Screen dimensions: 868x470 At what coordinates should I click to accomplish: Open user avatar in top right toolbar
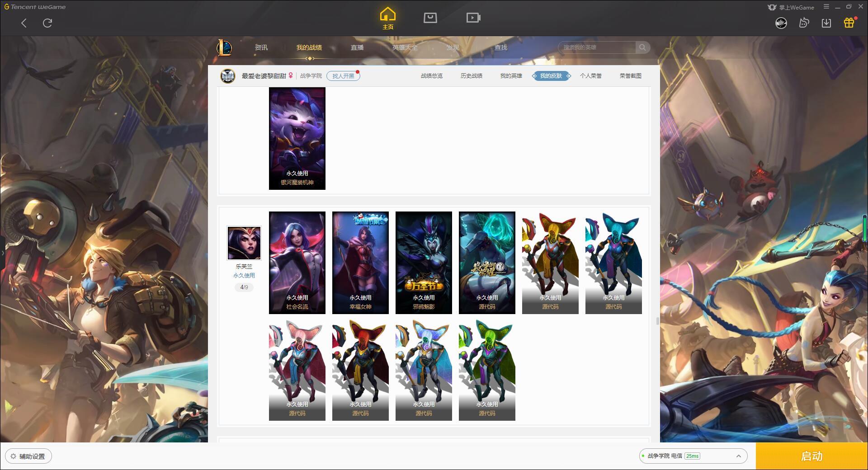781,23
